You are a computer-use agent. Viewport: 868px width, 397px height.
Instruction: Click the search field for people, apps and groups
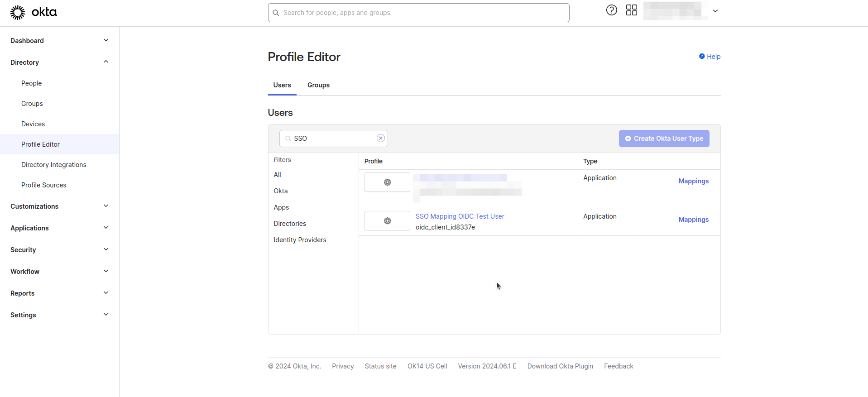point(418,13)
